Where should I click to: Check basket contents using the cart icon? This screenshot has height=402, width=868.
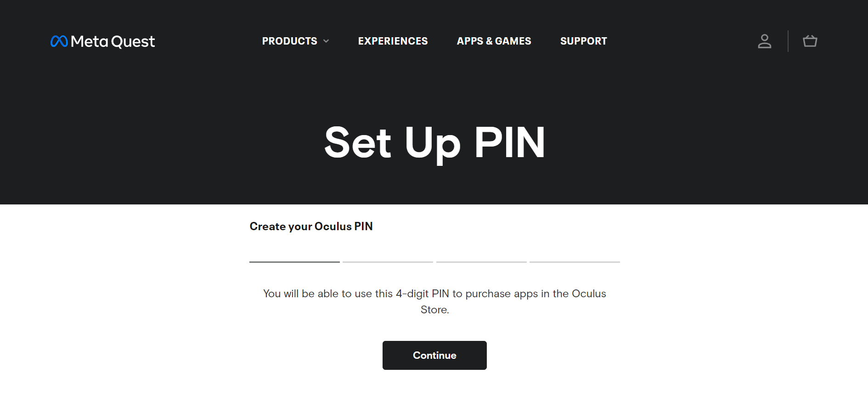click(x=810, y=41)
